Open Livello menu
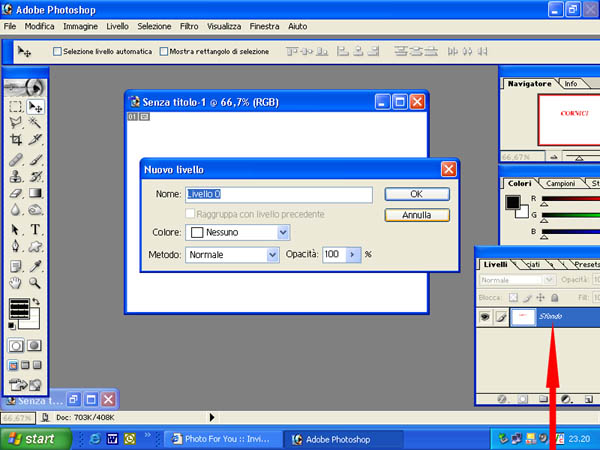Screen dimensions: 600x450 point(117,26)
